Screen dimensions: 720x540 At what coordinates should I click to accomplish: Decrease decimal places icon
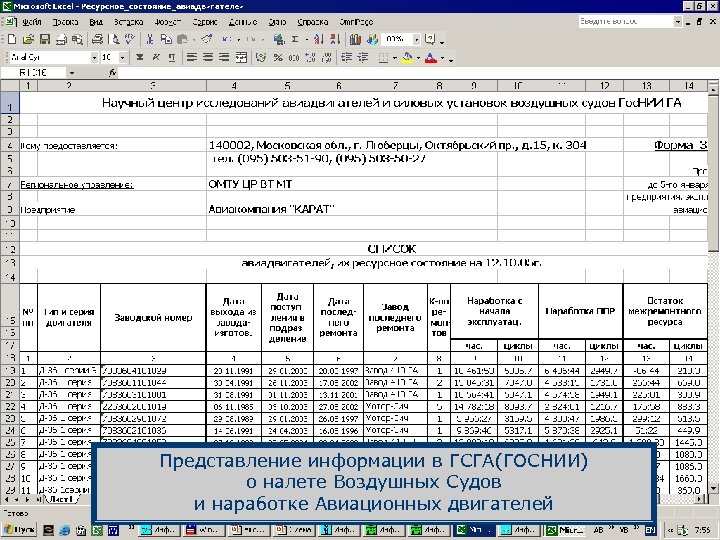327,57
